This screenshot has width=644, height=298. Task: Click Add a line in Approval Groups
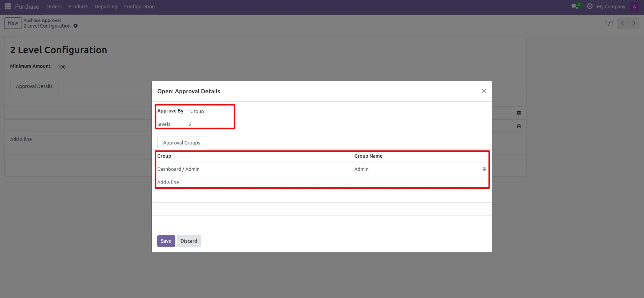point(168,182)
